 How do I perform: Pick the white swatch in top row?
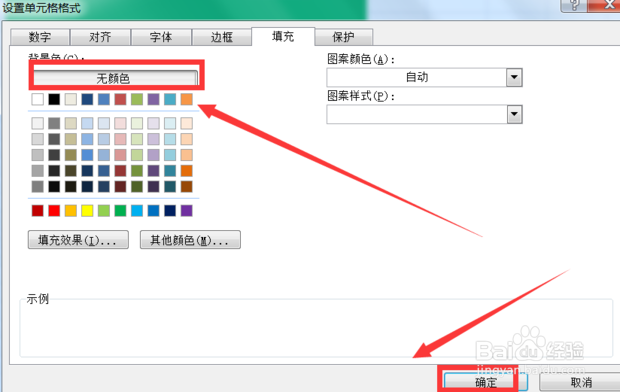tap(38, 99)
